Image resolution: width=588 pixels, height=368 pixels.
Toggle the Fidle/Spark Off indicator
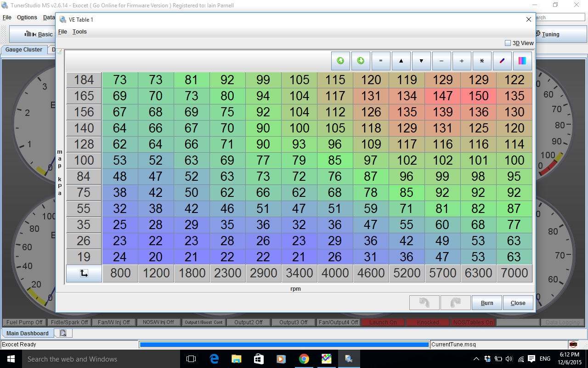click(x=69, y=322)
